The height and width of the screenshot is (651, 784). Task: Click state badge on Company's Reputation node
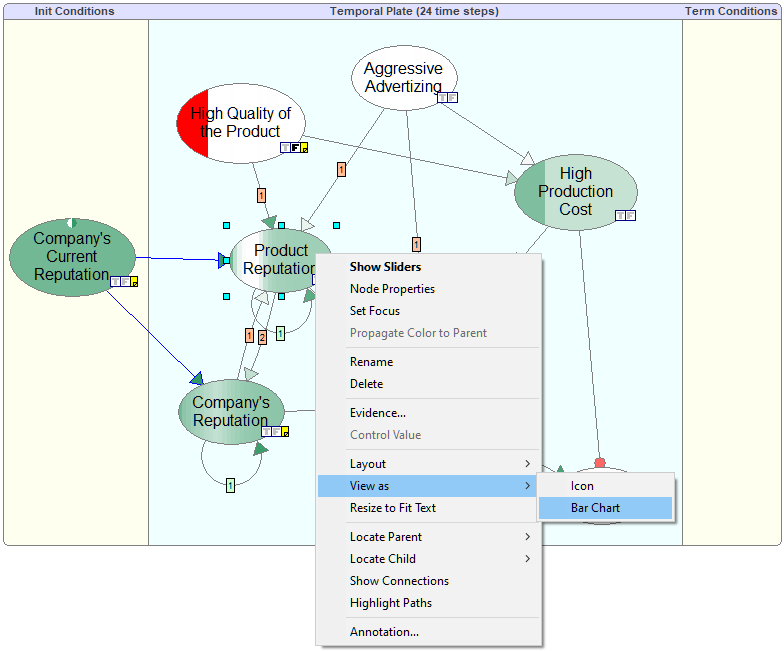pos(275,432)
